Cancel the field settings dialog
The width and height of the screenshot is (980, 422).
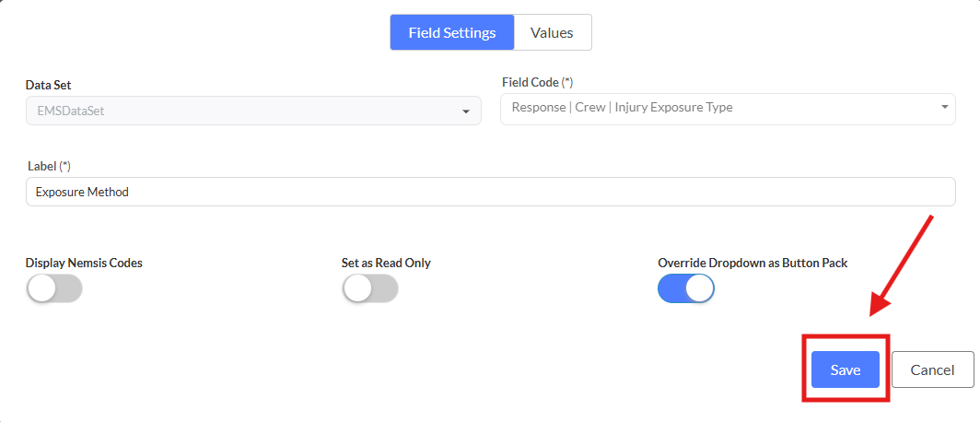coord(932,369)
